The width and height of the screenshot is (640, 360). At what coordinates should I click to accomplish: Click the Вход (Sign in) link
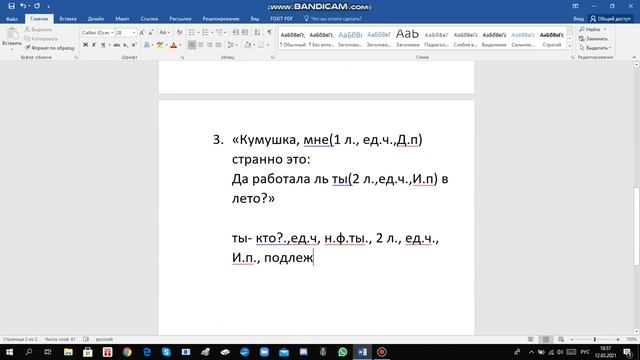(578, 19)
